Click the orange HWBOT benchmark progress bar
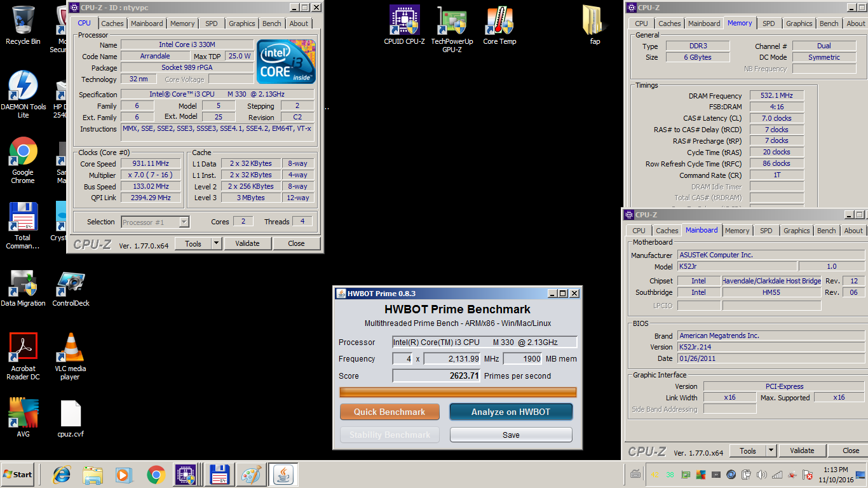 click(x=458, y=392)
